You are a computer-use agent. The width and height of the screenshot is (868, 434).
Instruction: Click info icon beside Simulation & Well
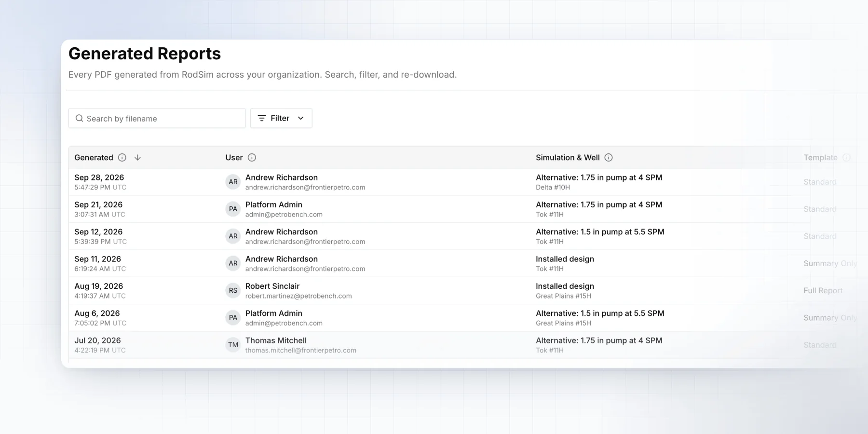[609, 158]
